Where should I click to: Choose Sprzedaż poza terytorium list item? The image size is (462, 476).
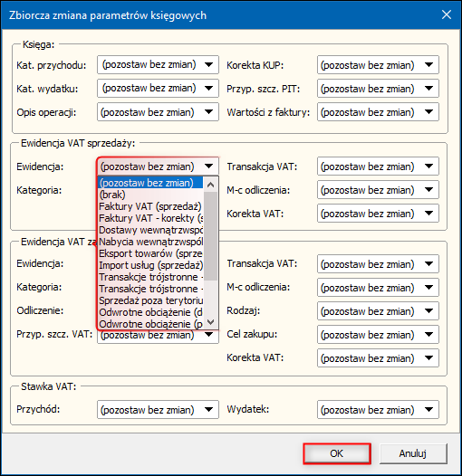point(151,300)
